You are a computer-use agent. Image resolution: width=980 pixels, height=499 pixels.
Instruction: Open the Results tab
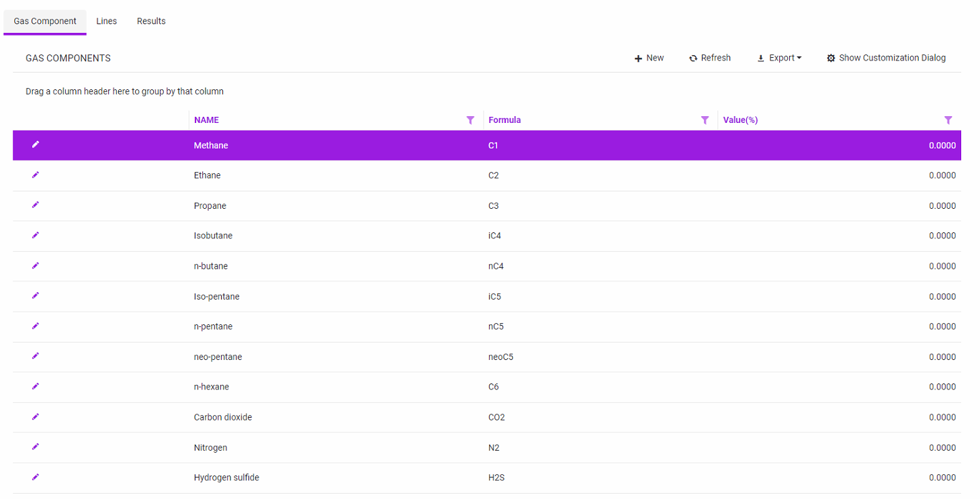151,21
